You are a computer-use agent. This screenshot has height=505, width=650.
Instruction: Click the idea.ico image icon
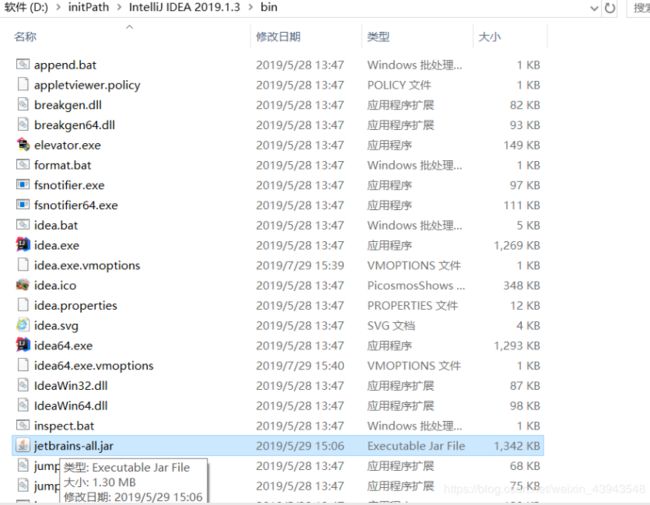coord(23,285)
